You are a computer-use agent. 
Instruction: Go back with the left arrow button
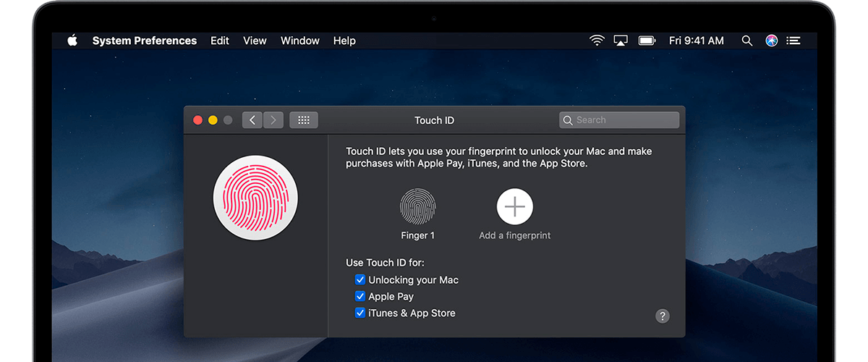pyautogui.click(x=252, y=120)
